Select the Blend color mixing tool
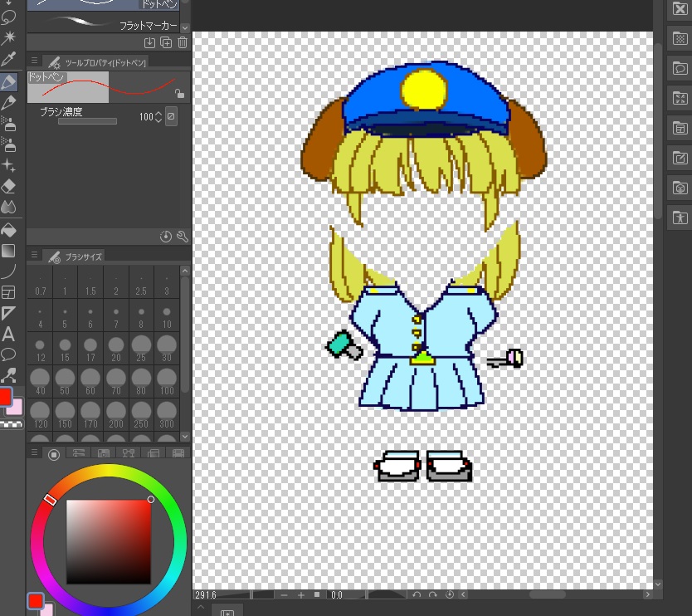692x616 pixels. (9, 207)
